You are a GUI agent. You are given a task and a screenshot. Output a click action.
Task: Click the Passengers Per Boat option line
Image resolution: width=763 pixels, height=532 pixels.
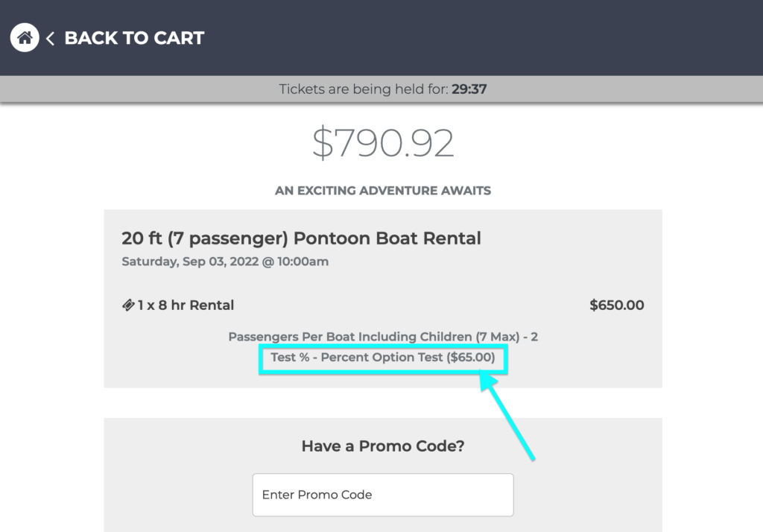[x=383, y=337]
